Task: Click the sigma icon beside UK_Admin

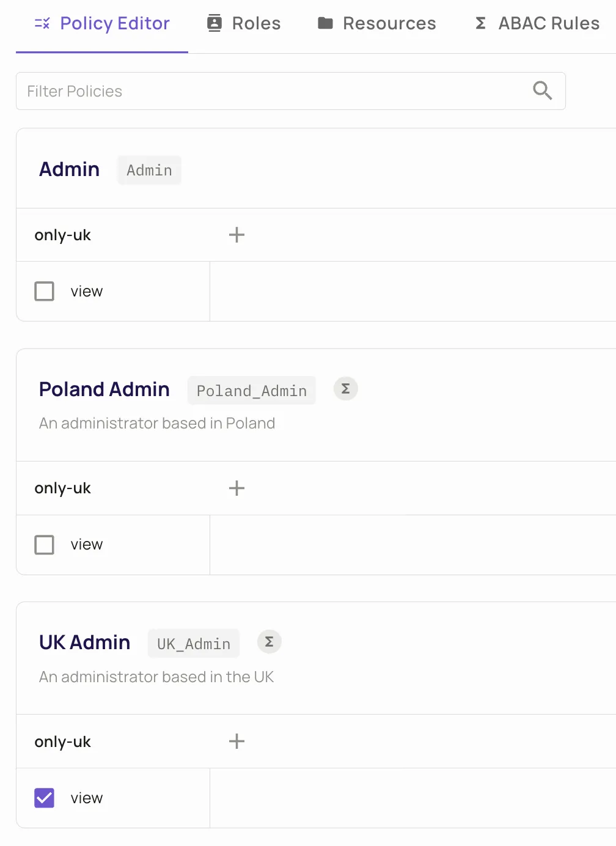Action: pyautogui.click(x=269, y=642)
